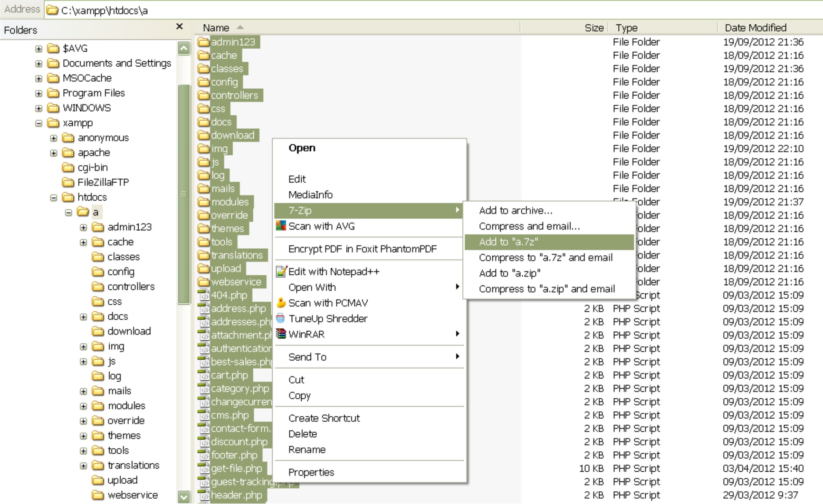Expand the Send To submenu arrow

[457, 356]
